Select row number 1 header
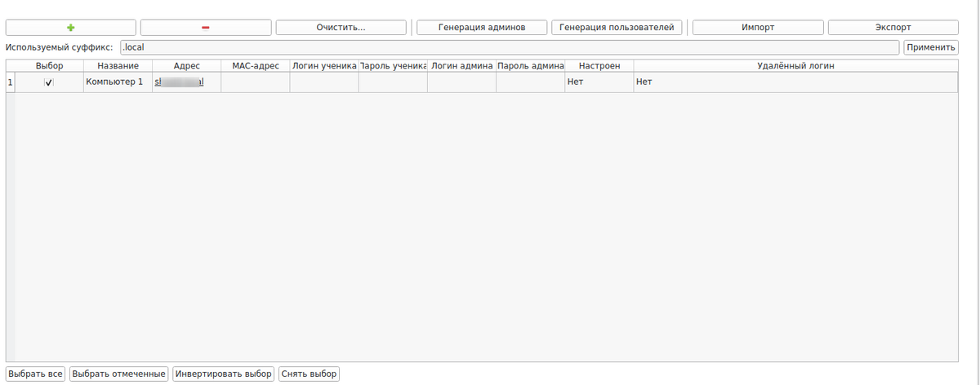Screen dimensions: 980x385 (x=10, y=82)
